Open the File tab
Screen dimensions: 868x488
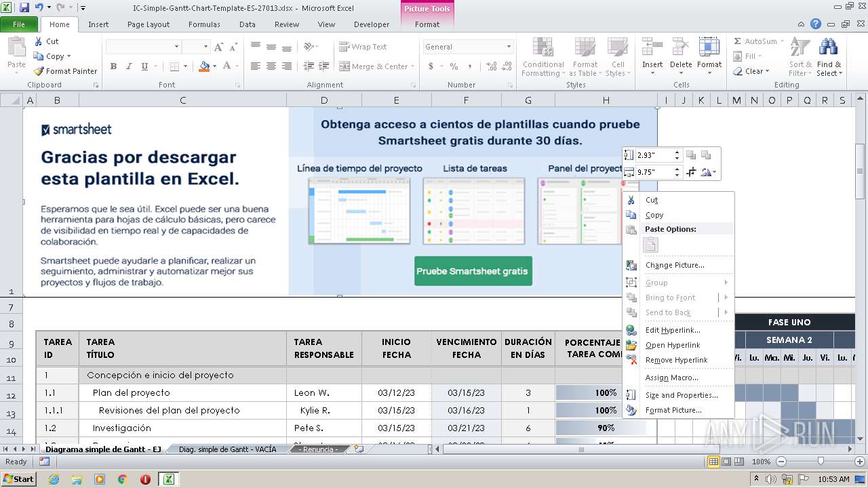pyautogui.click(x=19, y=24)
